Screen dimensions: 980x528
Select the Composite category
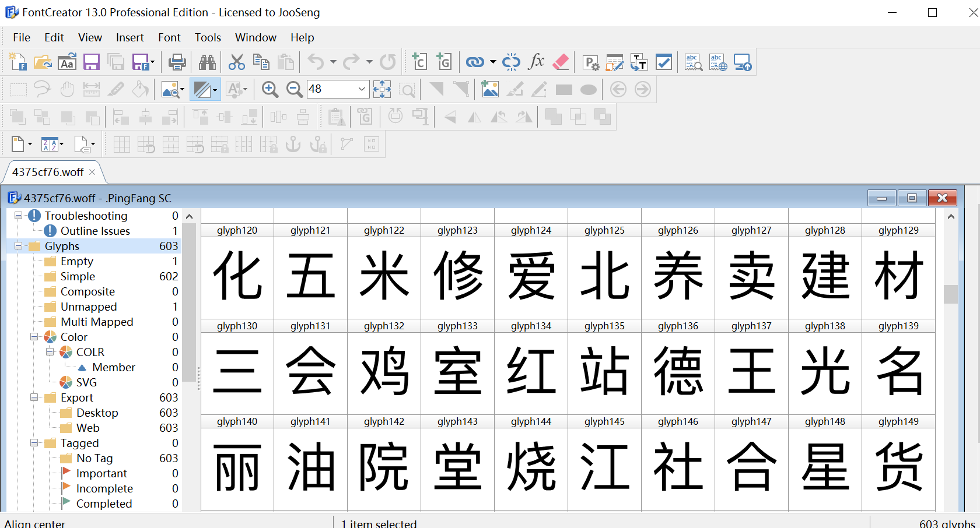(x=87, y=291)
